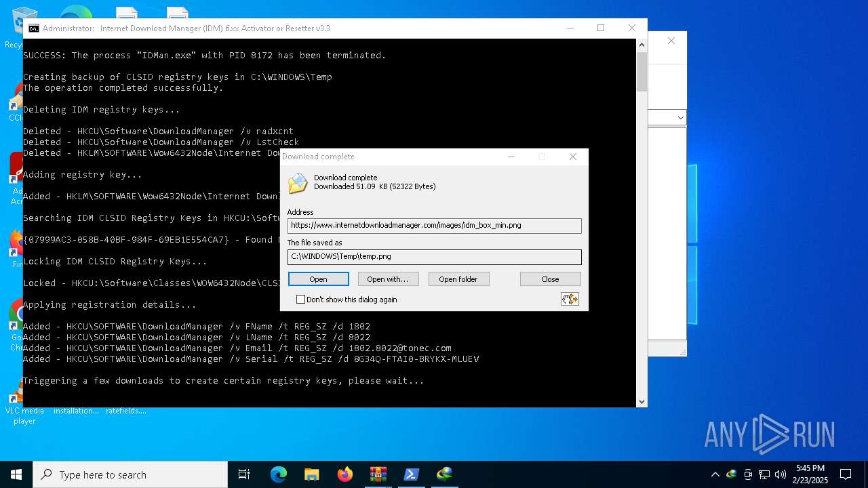Select installation... desktop file

(76, 411)
